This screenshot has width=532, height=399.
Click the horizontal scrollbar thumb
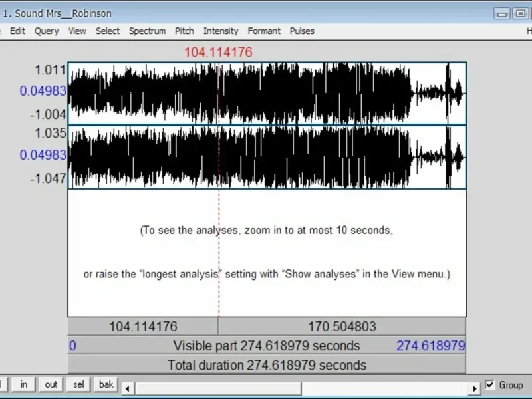click(x=217, y=388)
